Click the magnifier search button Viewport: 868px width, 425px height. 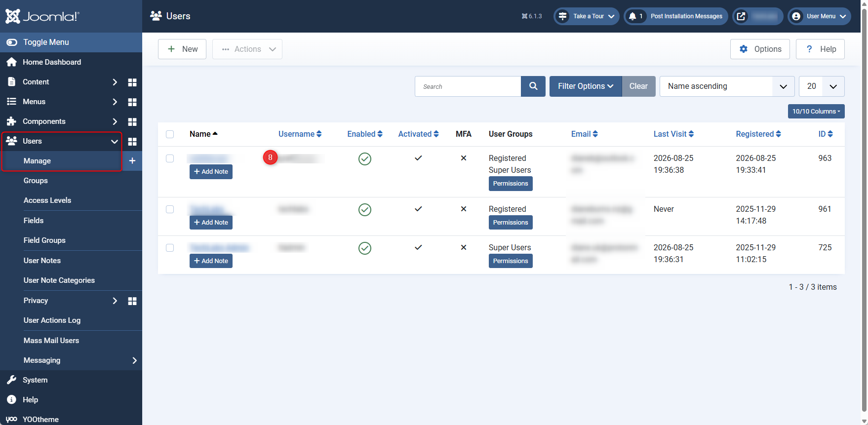[533, 86]
